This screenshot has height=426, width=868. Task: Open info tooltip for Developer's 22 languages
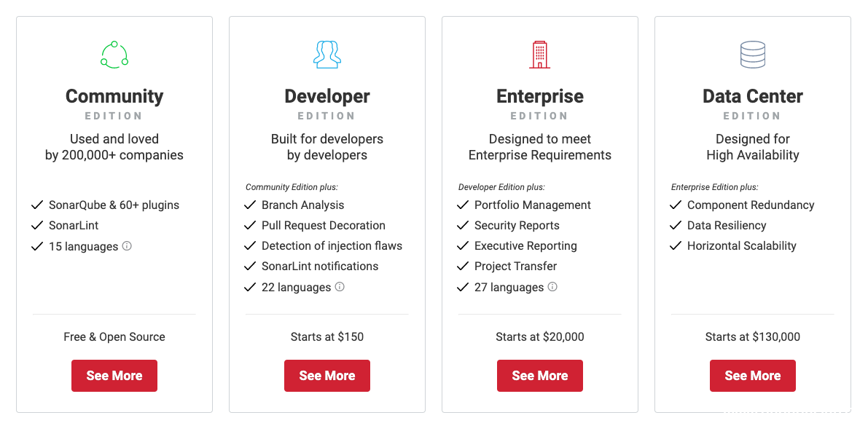pyautogui.click(x=339, y=287)
